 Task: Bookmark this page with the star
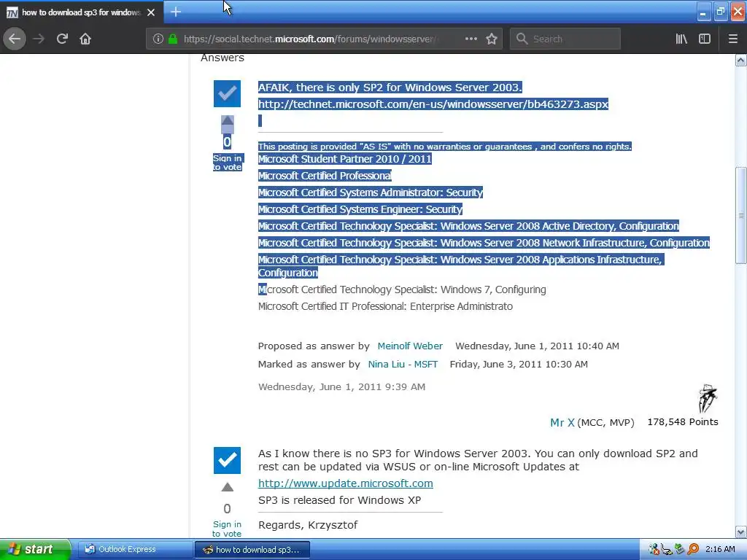point(492,39)
